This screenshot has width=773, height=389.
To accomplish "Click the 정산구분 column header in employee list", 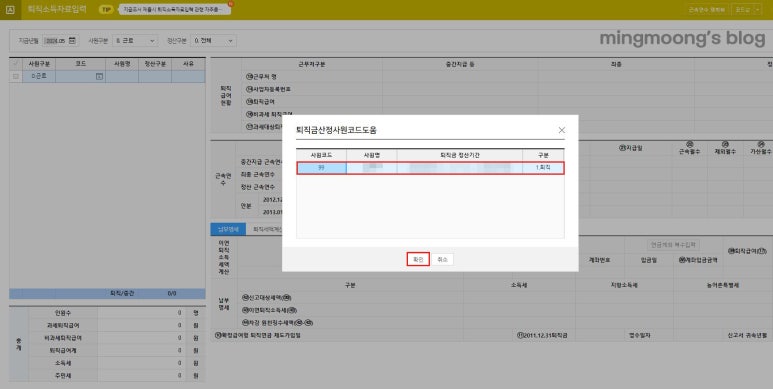I will click(x=155, y=64).
